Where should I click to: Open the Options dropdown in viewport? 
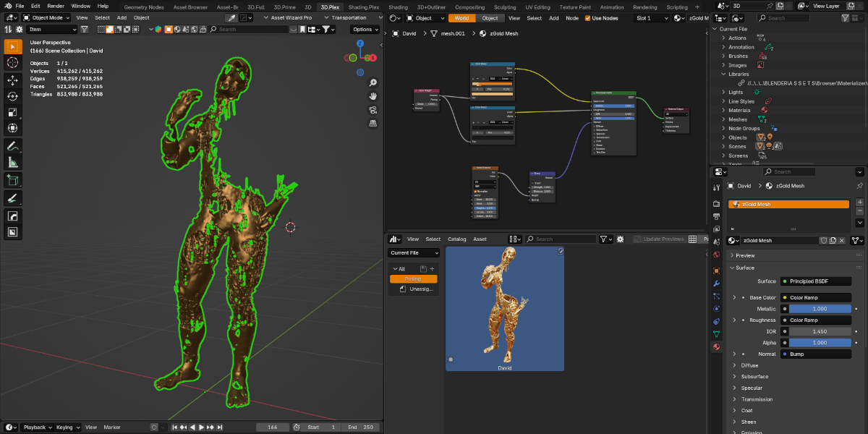coord(364,30)
